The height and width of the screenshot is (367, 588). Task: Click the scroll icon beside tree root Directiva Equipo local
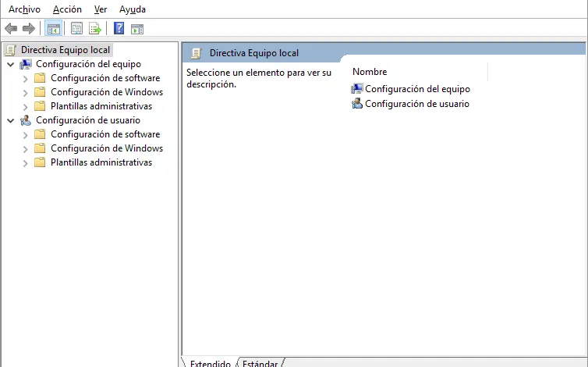[x=10, y=50]
